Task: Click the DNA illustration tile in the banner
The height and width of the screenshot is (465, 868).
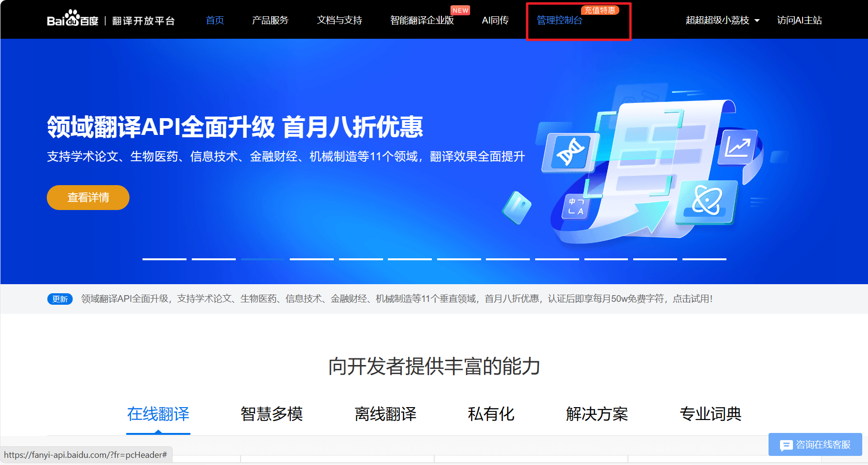Action: 571,152
